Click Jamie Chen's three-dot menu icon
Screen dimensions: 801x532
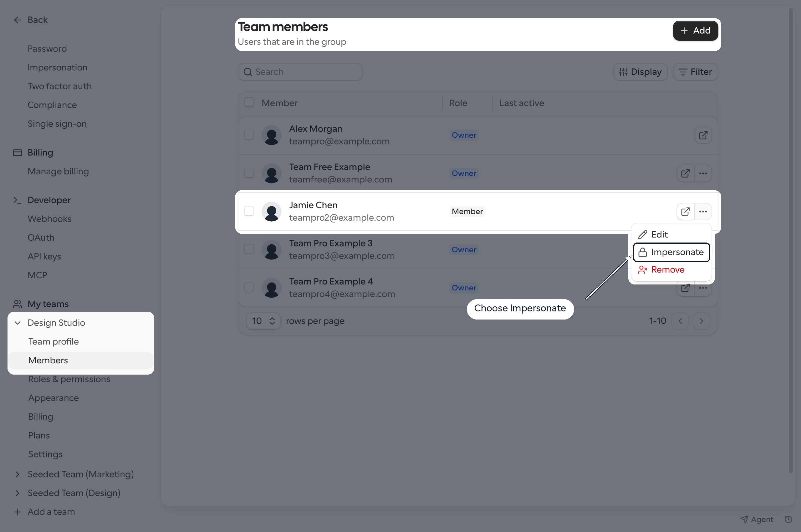click(x=703, y=211)
